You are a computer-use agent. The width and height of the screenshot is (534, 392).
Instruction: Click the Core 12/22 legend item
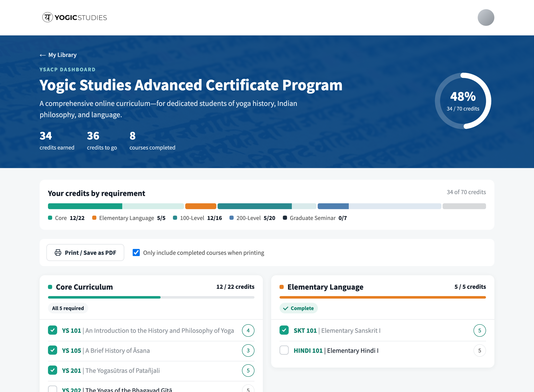(66, 218)
